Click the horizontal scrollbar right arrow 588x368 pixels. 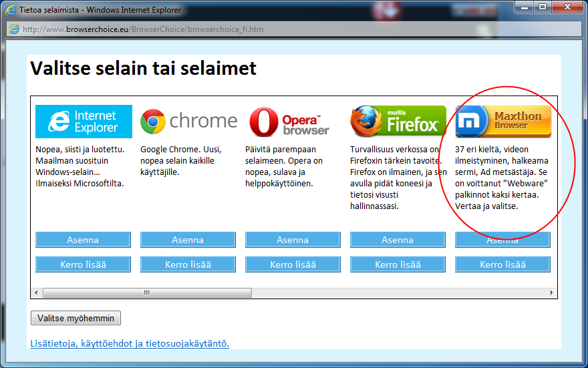[x=552, y=293]
